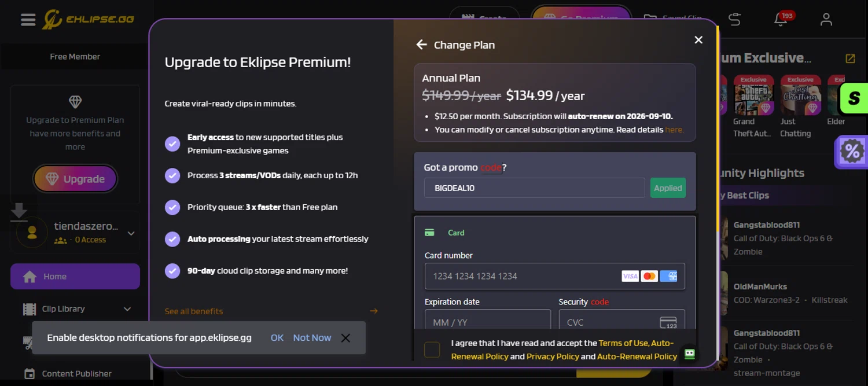Viewport: 868px width, 386px height.
Task: Open the Terms of Use link
Action: click(624, 343)
